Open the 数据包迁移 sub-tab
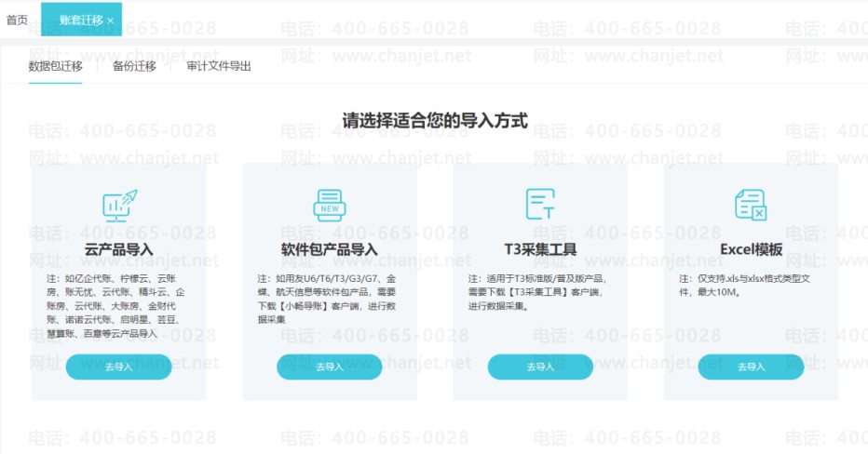Viewport: 868px width, 454px height. (x=55, y=66)
